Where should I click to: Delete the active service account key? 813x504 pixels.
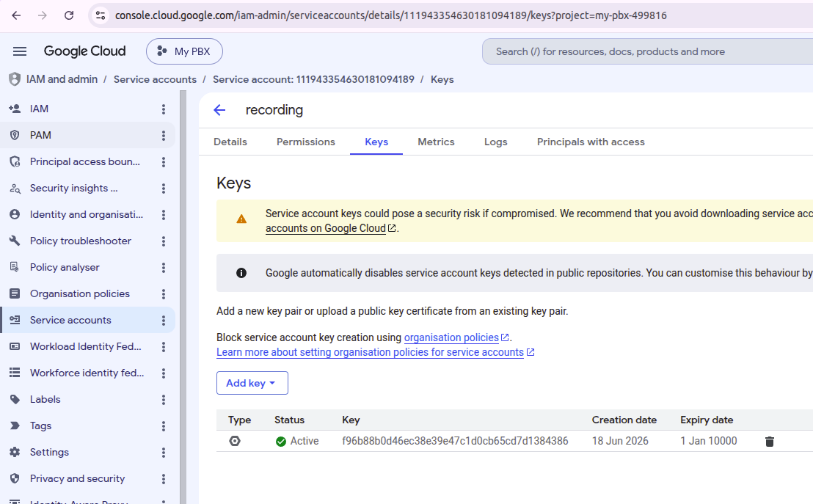click(770, 441)
